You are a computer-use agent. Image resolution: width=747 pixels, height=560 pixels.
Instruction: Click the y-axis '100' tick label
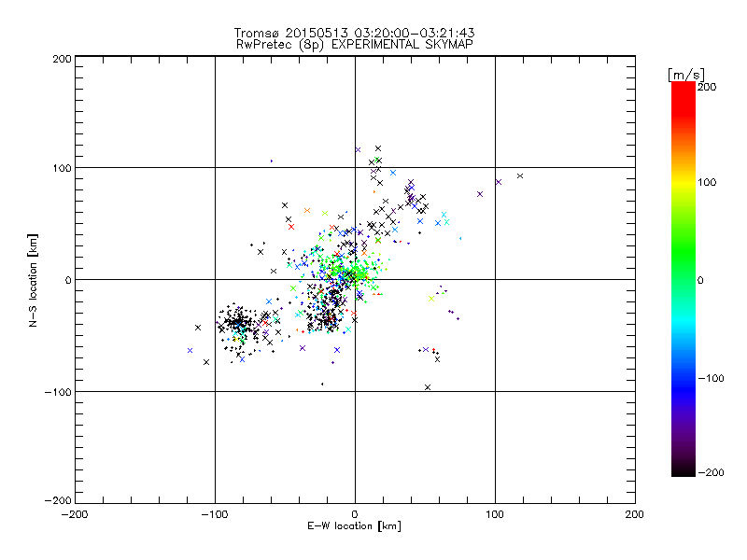click(62, 168)
